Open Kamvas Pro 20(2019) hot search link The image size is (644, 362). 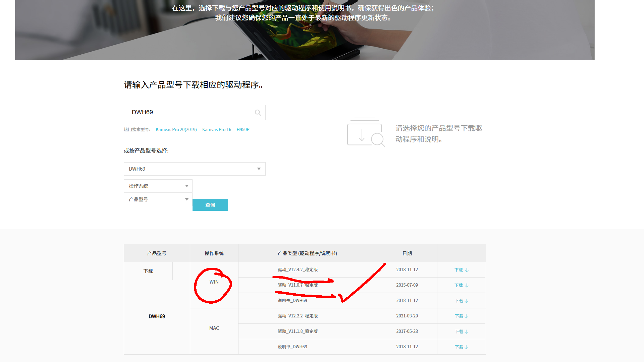click(176, 129)
